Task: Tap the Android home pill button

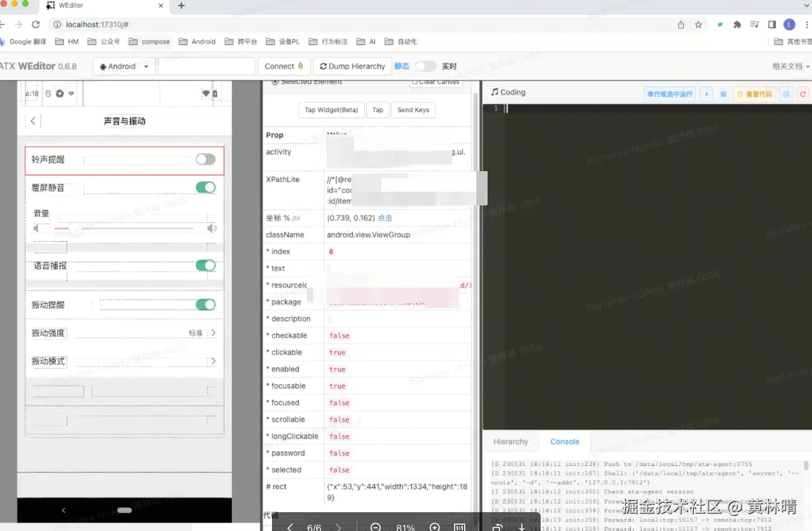Action: pyautogui.click(x=124, y=510)
